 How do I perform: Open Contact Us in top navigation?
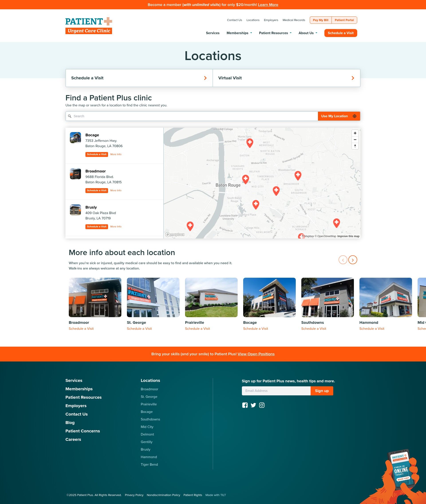(x=234, y=20)
